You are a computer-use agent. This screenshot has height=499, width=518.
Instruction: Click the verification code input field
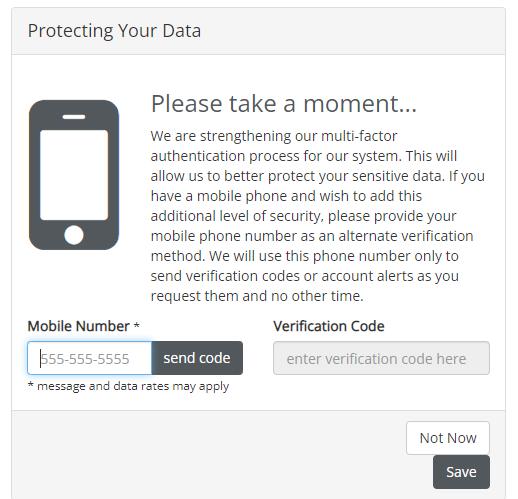(381, 358)
